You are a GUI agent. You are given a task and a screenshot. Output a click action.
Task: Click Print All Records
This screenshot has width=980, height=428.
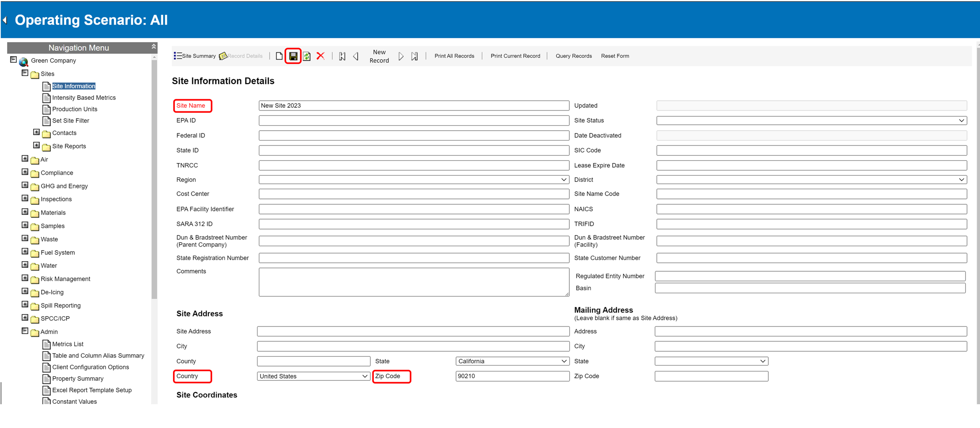(454, 56)
